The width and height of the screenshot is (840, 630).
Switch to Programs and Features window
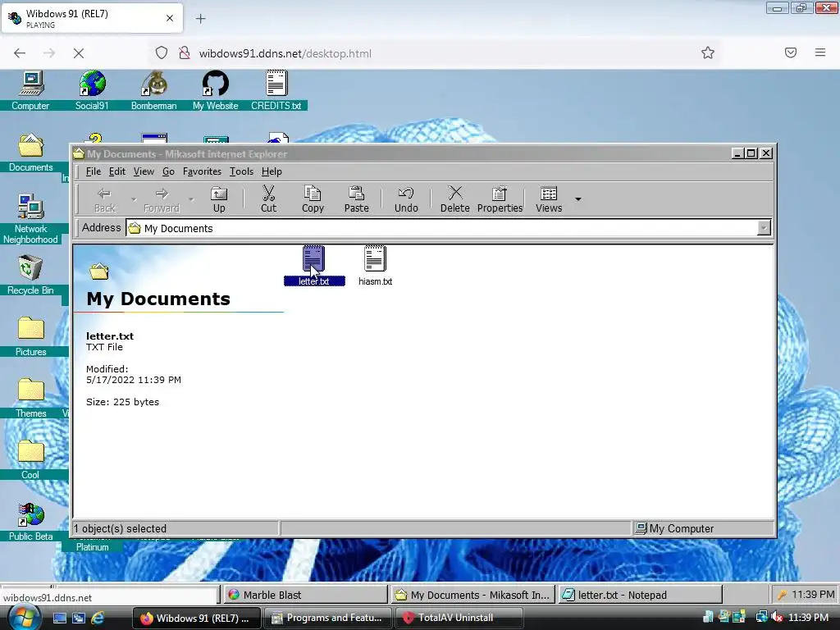click(x=328, y=618)
